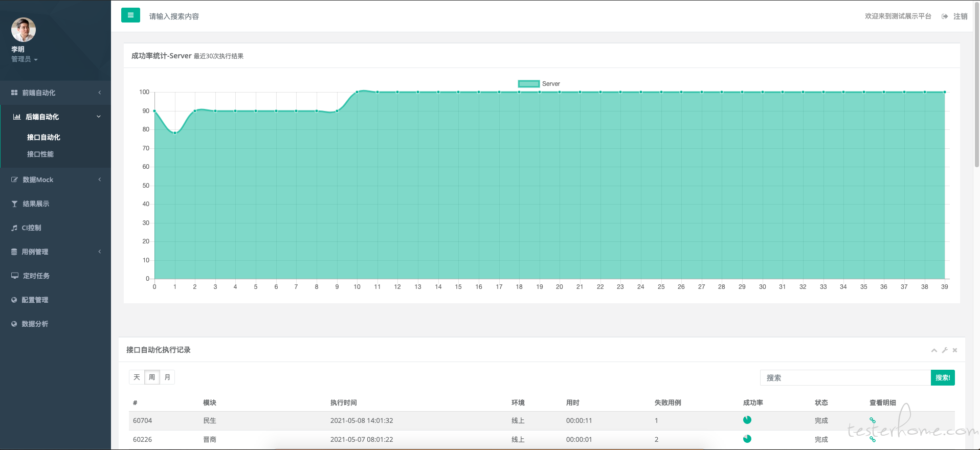This screenshot has width=980, height=450.
Task: Click the 前端自动化 grid icon
Action: [14, 93]
